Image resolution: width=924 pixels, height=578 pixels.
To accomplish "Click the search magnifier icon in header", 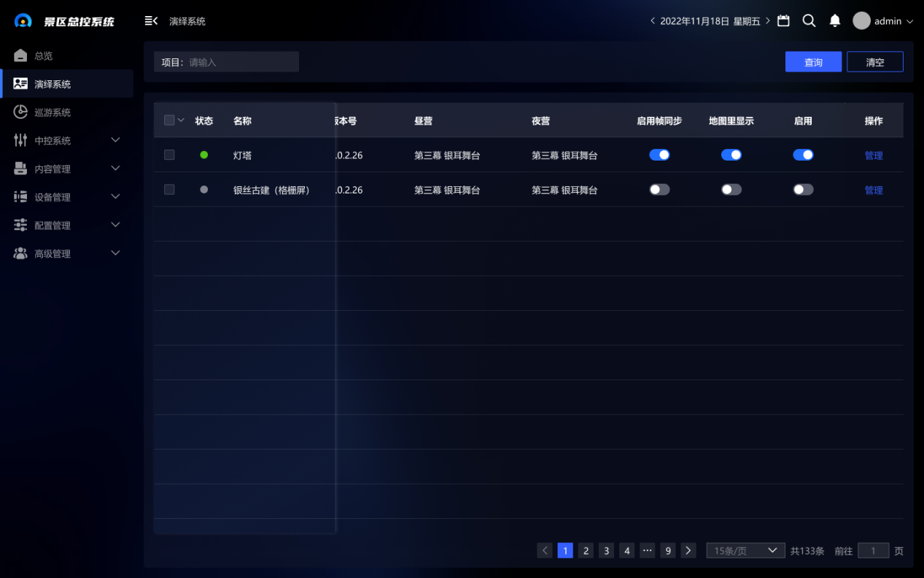I will 809,21.
